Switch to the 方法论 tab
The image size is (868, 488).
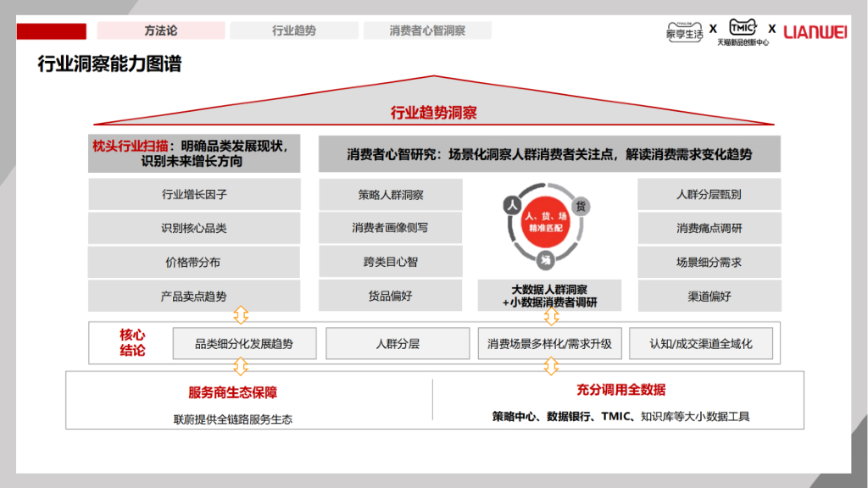coord(161,30)
